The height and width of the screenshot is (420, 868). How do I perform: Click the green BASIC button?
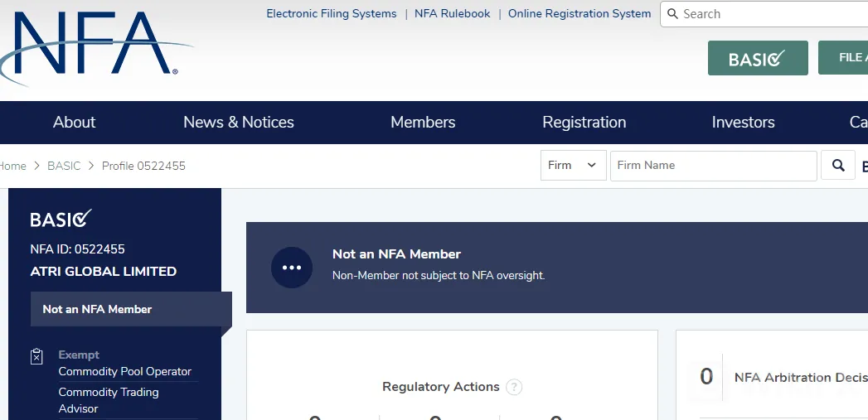tap(758, 58)
